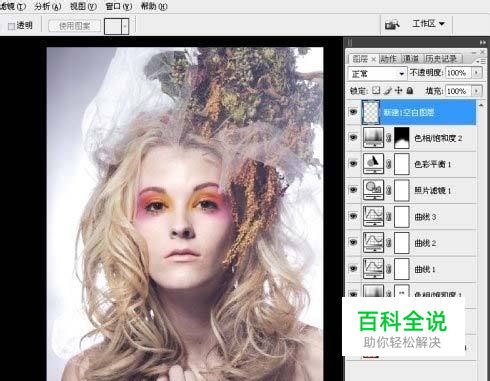Open the 工作区 workspace dropdown

[428, 24]
